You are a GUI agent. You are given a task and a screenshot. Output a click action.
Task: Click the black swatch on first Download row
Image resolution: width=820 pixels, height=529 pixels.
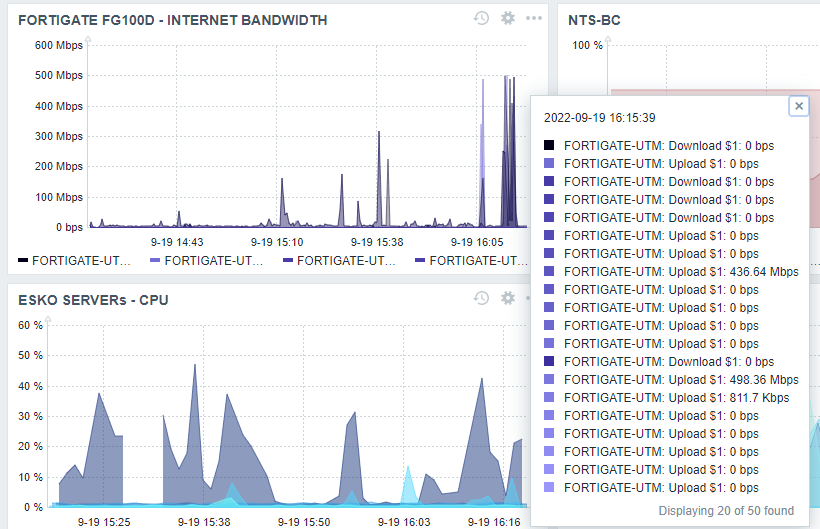[x=550, y=146]
